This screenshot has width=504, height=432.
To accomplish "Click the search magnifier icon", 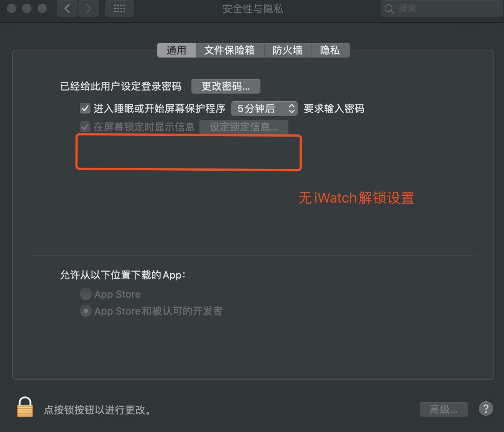I will pyautogui.click(x=389, y=9).
